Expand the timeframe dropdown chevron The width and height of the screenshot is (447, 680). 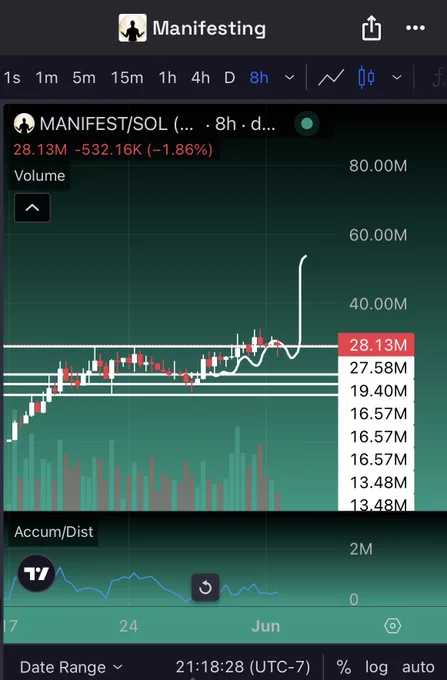290,78
